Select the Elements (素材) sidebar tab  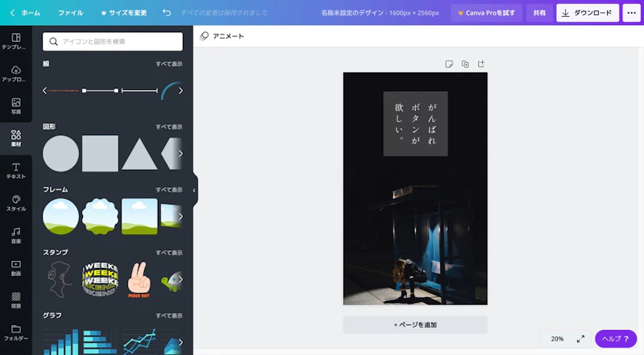coord(15,138)
